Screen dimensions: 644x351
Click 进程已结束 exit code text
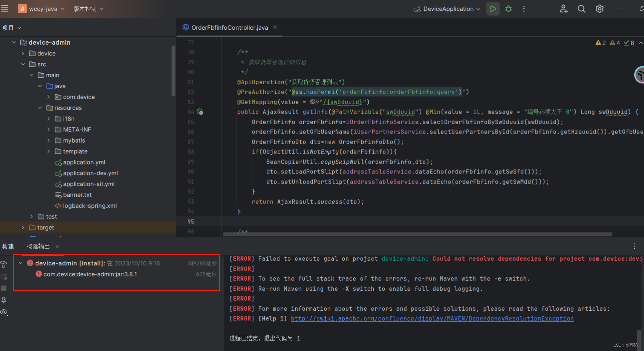[x=265, y=338]
